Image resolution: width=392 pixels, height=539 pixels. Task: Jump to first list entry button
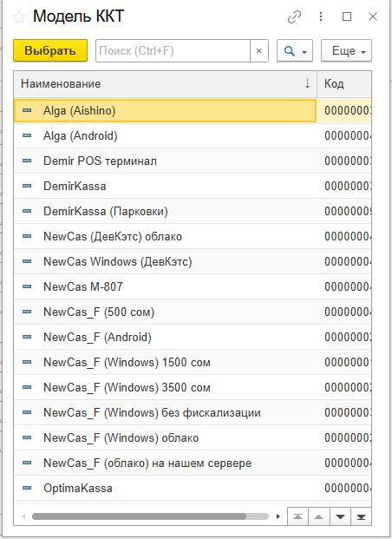click(x=297, y=516)
